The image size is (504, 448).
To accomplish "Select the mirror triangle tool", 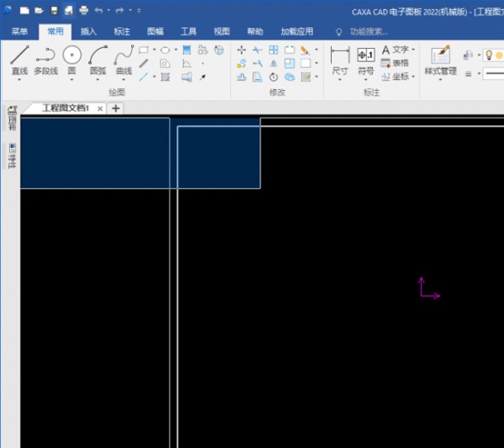I will pyautogui.click(x=274, y=63).
